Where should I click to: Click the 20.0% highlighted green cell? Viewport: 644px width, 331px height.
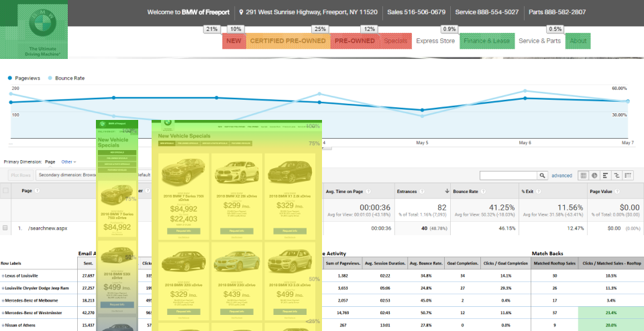[x=610, y=325]
